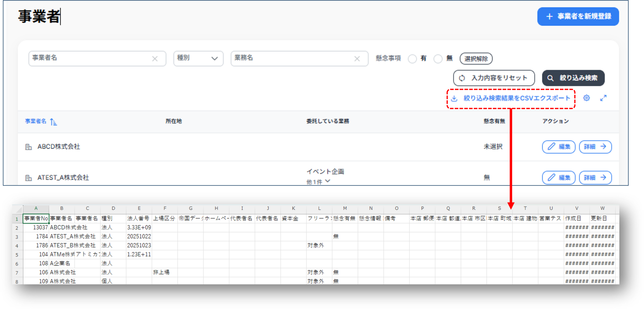Click the building icon beside ABCD株式会社

coord(28,147)
